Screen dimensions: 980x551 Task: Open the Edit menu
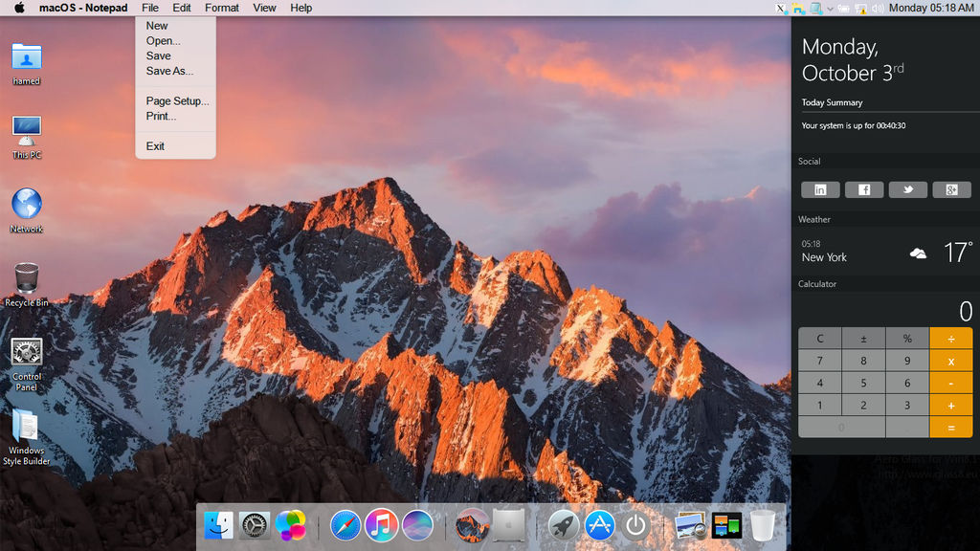click(182, 8)
